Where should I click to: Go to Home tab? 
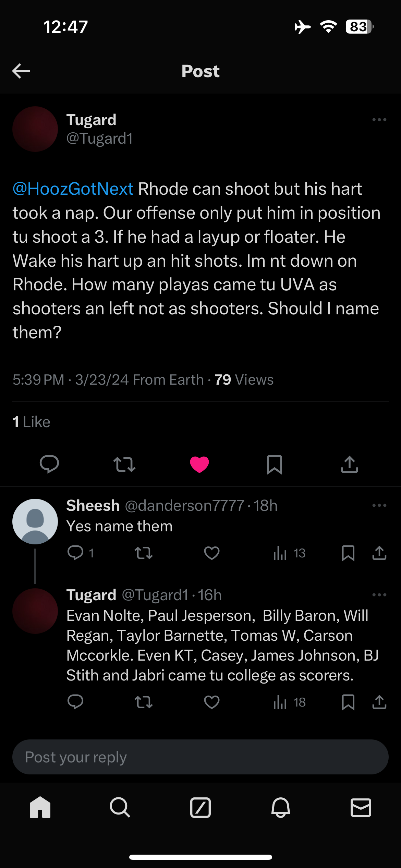40,807
